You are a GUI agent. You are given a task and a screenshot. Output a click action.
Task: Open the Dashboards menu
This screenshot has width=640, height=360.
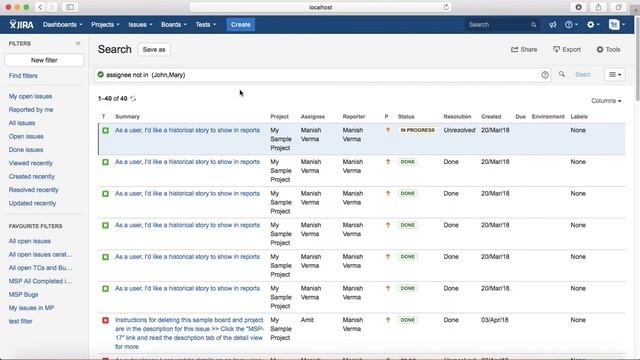coord(62,24)
